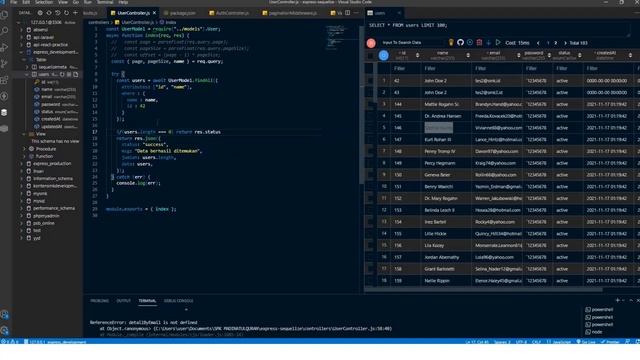
Task: Open the Terminal menu in menu bar
Action: point(105,2)
